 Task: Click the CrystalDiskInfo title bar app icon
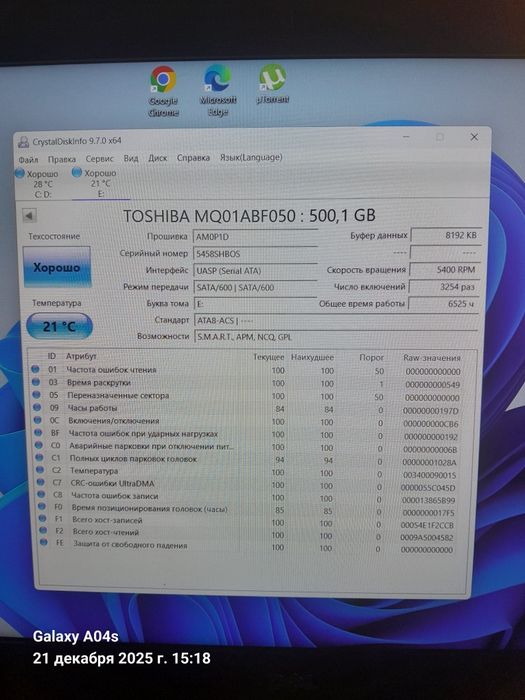23,142
